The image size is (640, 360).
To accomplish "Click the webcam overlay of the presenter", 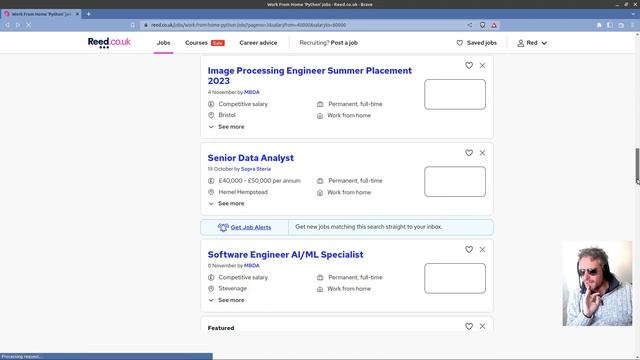I will [597, 284].
